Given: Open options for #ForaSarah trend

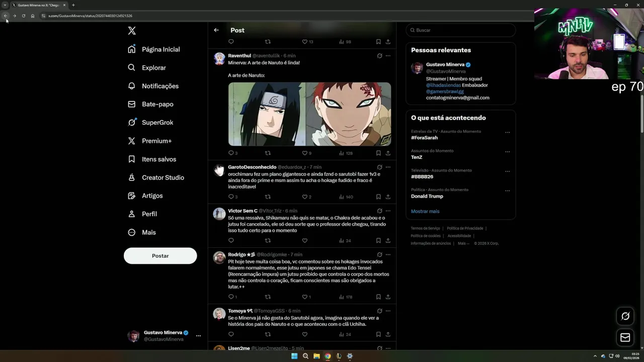Looking at the screenshot, I should coord(507,133).
